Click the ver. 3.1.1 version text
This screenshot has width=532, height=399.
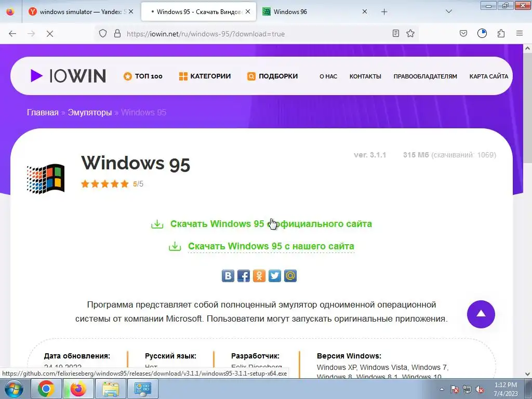click(x=370, y=155)
